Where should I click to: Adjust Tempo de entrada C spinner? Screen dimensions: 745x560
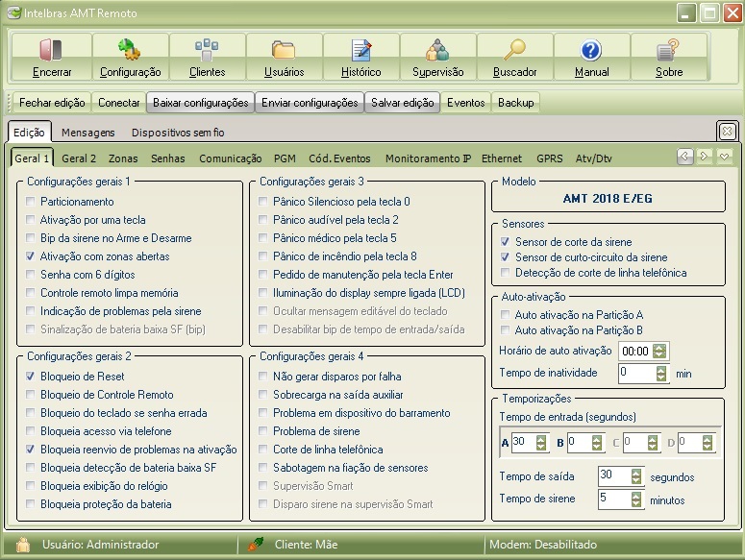coord(653,442)
